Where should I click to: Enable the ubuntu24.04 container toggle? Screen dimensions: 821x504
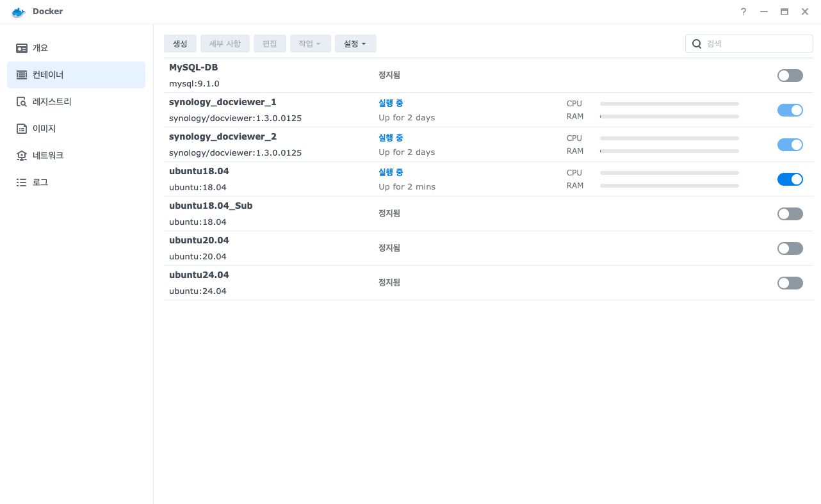(x=790, y=283)
